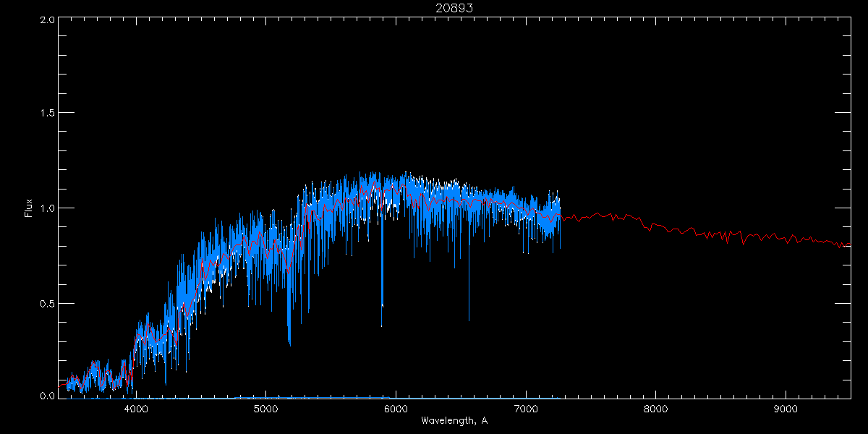The height and width of the screenshot is (434, 868).
Task: Click the 2.0 flux tick label
Action: [45, 20]
